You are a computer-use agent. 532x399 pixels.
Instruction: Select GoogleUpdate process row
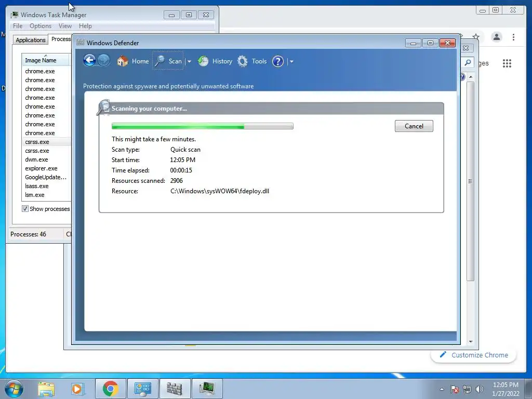click(x=46, y=177)
